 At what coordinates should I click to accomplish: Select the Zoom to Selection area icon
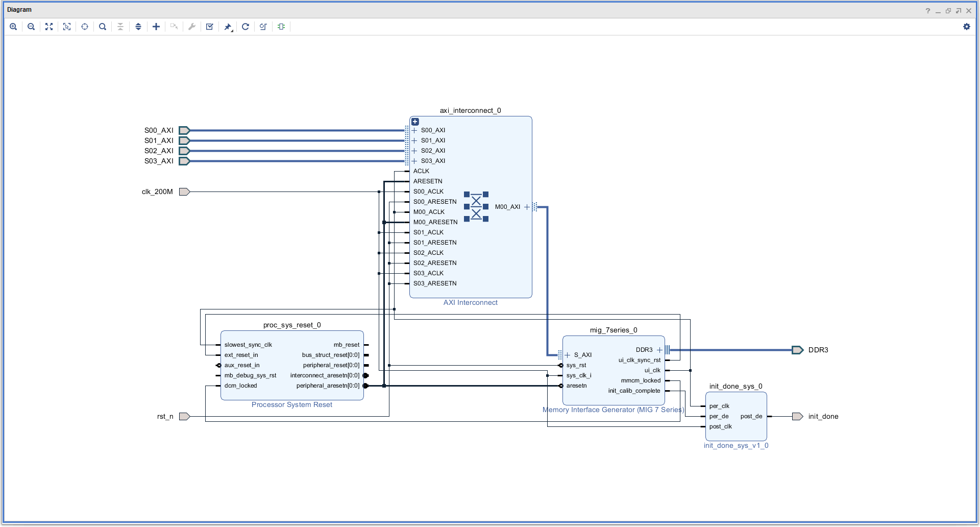point(67,27)
